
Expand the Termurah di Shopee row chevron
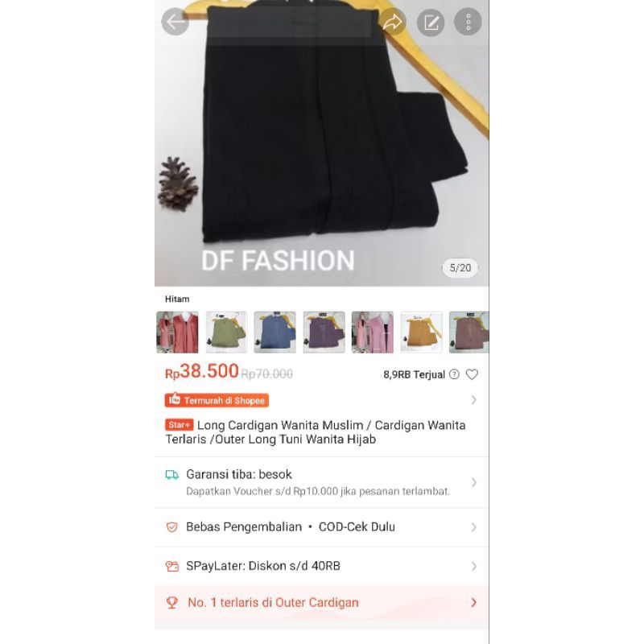(x=473, y=400)
